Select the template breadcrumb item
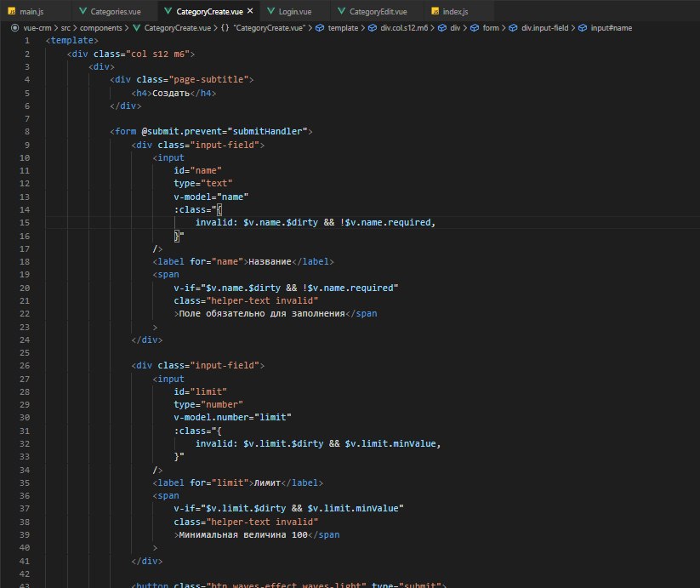Image resolution: width=700 pixels, height=588 pixels. coord(343,28)
